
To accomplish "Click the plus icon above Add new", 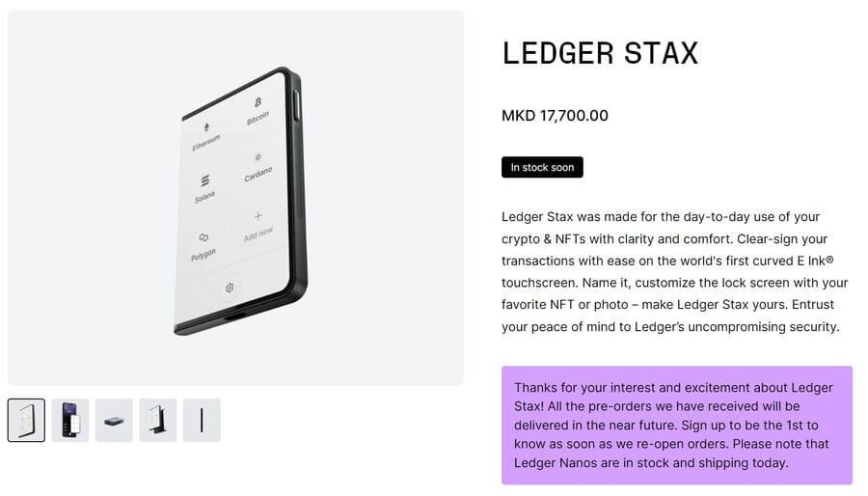I will tap(258, 216).
